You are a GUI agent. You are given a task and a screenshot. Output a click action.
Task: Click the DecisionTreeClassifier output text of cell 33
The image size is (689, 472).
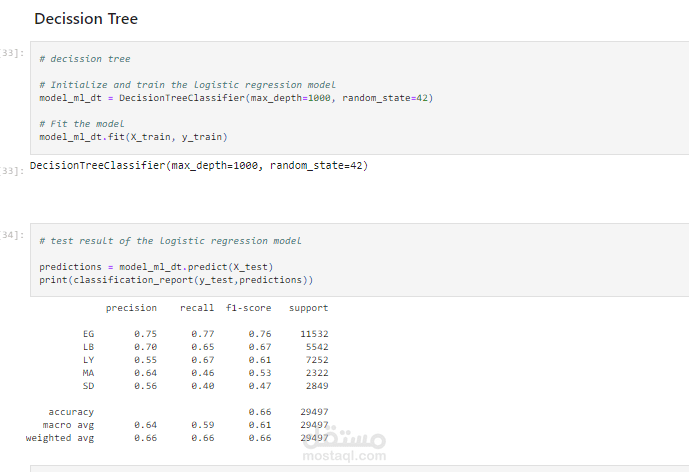pos(199,165)
